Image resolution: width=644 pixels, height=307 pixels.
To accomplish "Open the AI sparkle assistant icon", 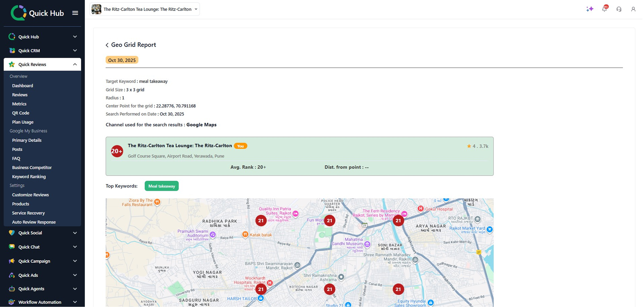I will pos(589,9).
